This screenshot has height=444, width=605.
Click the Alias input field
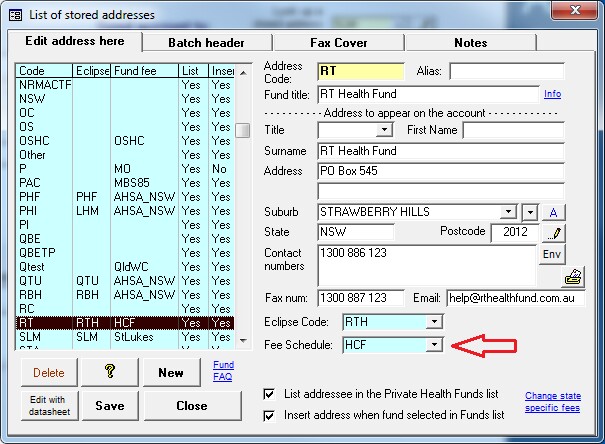[507, 72]
